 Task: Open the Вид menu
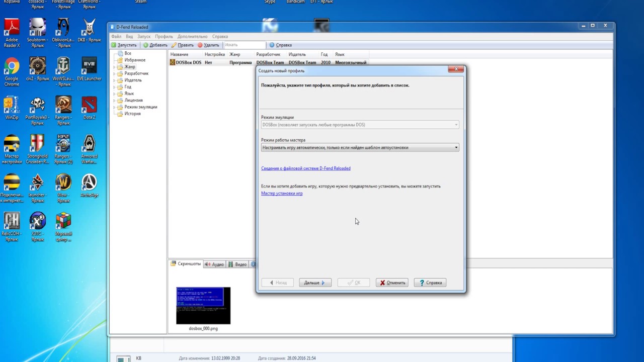point(129,37)
